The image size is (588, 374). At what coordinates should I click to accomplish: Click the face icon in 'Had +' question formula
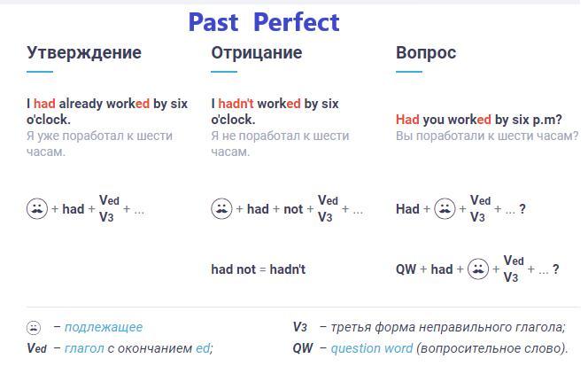point(445,208)
